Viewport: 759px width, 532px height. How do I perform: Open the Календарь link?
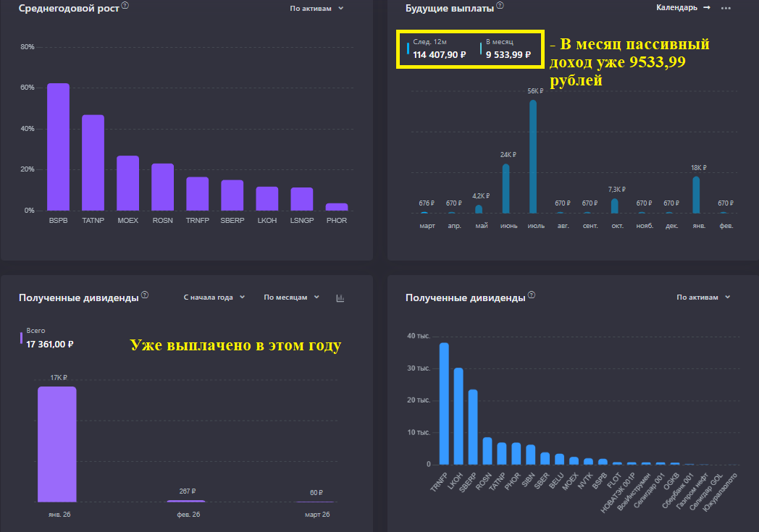676,8
